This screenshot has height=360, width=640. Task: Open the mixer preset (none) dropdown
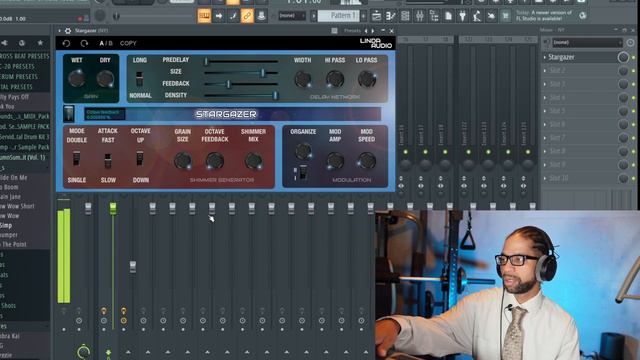point(587,42)
